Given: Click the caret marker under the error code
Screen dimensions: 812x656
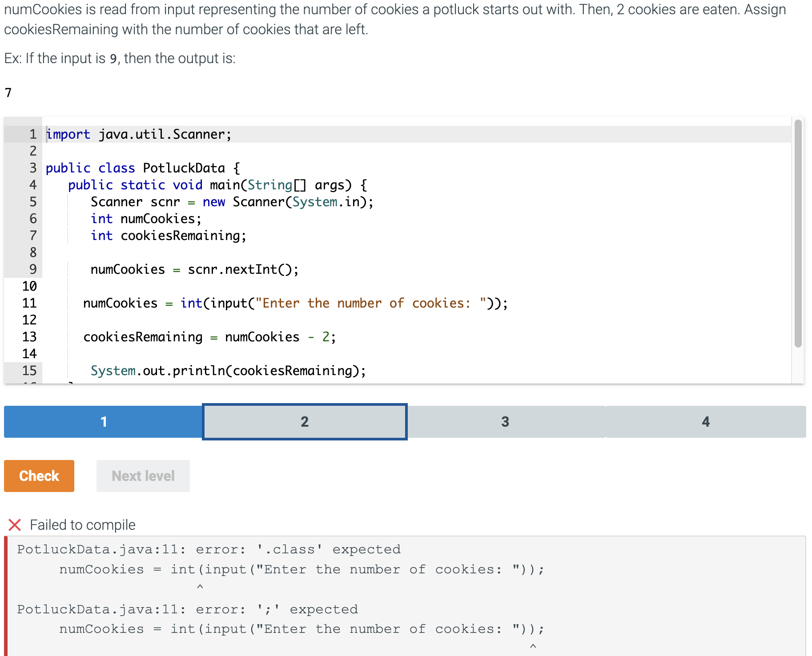Looking at the screenshot, I should tap(200, 586).
